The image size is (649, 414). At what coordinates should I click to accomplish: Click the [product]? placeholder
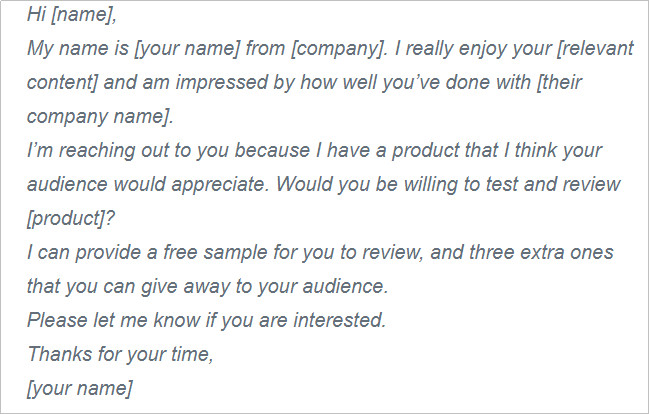tap(70, 218)
